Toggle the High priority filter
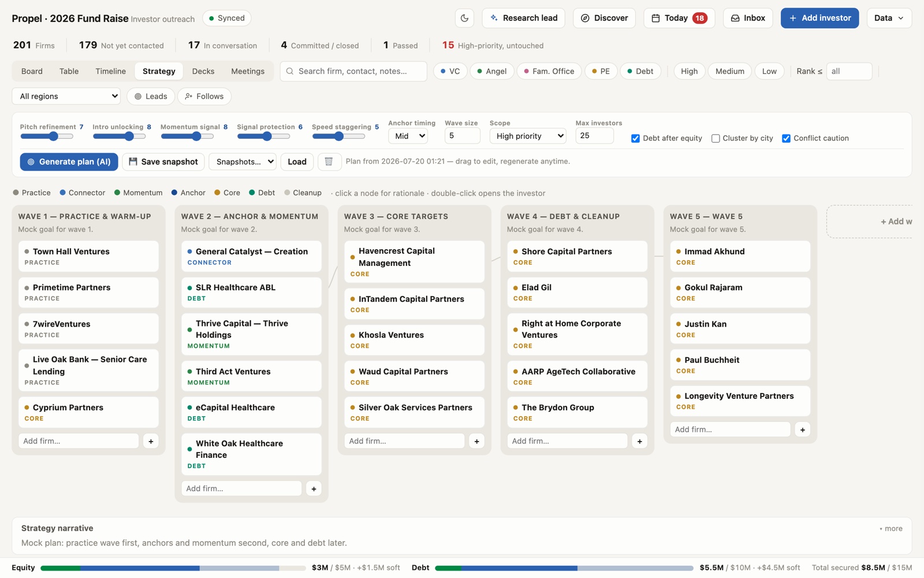 (689, 71)
